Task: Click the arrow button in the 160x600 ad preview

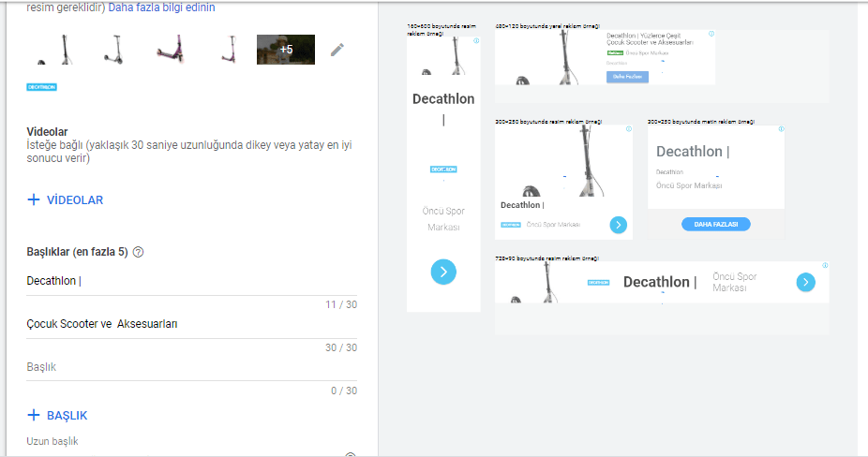Action: [443, 272]
